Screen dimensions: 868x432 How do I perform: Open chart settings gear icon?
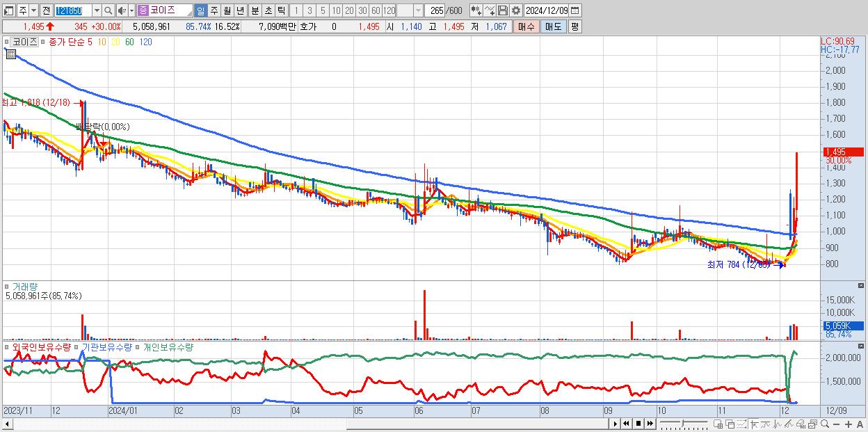(x=516, y=10)
